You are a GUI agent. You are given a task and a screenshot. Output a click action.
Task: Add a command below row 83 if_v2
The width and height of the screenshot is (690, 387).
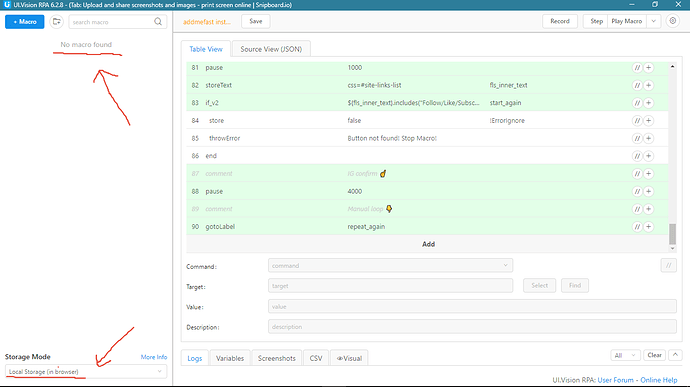tap(649, 103)
